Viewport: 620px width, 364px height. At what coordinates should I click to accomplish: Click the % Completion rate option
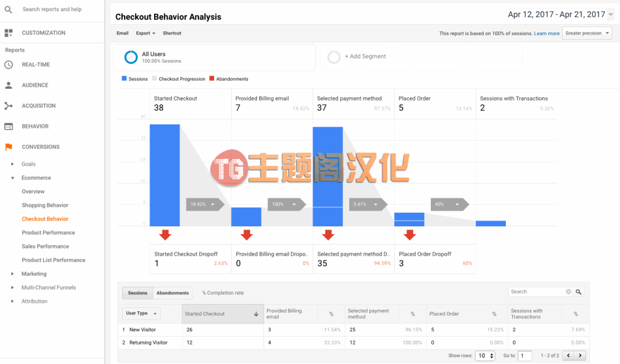pyautogui.click(x=223, y=293)
